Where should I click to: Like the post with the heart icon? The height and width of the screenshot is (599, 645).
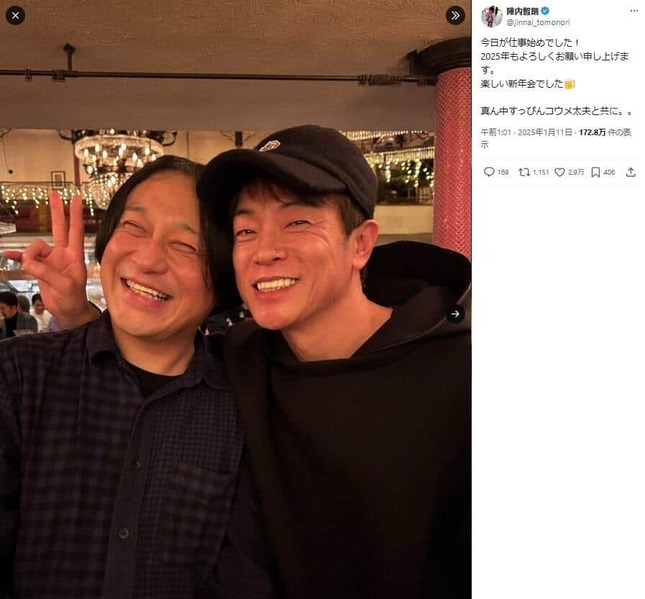pos(559,172)
